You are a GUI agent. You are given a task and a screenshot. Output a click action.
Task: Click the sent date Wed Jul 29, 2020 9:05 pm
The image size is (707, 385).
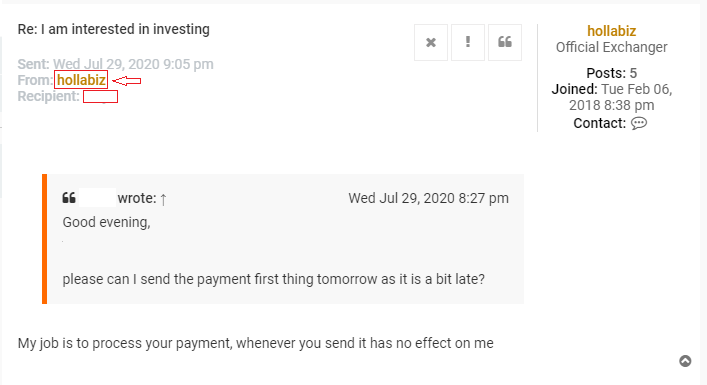pos(133,64)
